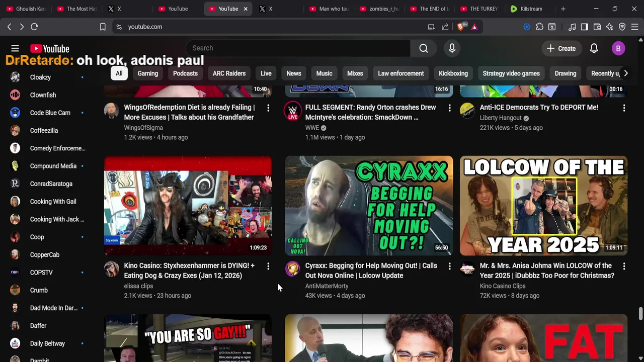The width and height of the screenshot is (644, 362).
Task: Switch to THE TURKEY browser tab
Action: (x=479, y=9)
